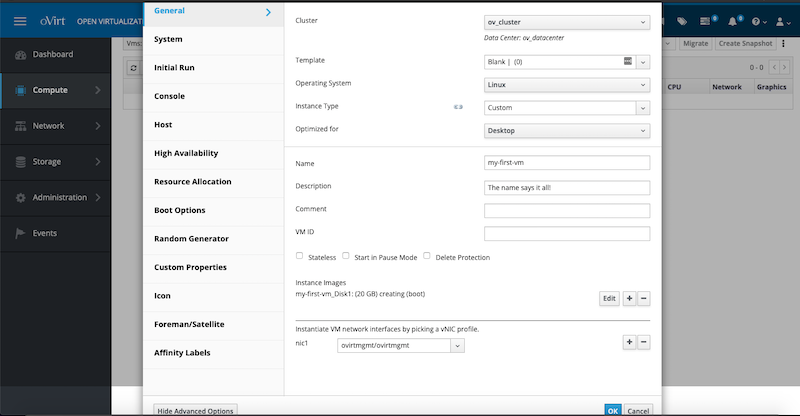Screen dimensions: 800x416
Task: Click the OK button
Action: (x=613, y=410)
